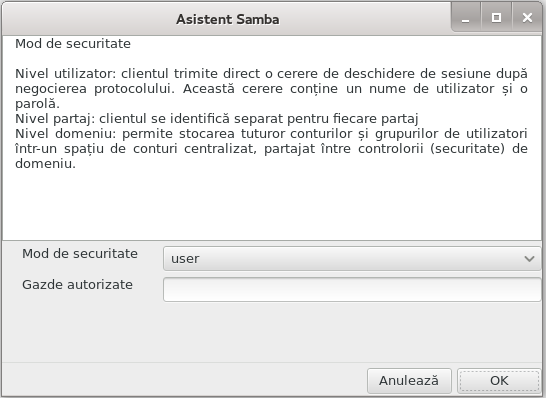Click the Asistent Samba title bar
The height and width of the screenshot is (398, 546).
point(227,19)
